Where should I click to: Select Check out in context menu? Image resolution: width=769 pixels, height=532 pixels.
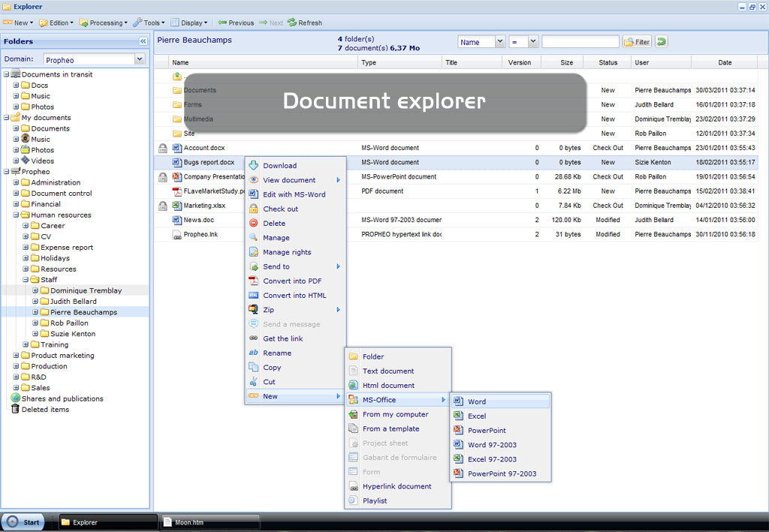coord(280,209)
